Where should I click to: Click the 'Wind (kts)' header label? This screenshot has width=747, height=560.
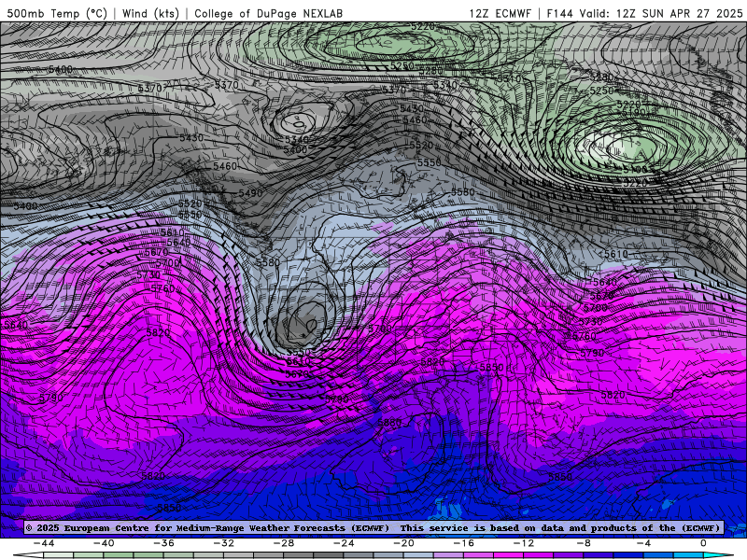(150, 13)
